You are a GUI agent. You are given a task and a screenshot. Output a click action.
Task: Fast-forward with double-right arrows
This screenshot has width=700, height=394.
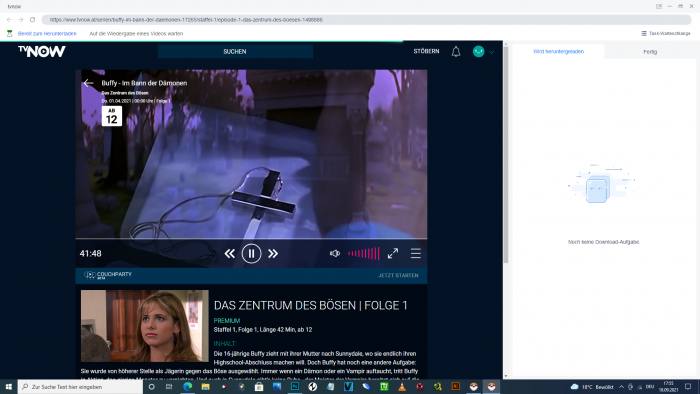[x=273, y=253]
